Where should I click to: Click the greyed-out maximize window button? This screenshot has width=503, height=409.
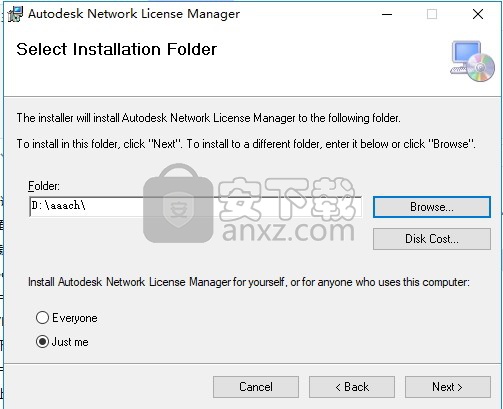[x=432, y=14]
